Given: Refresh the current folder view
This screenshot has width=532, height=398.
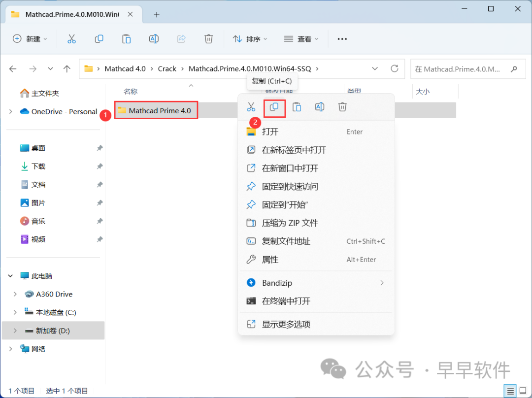Looking at the screenshot, I should (394, 69).
